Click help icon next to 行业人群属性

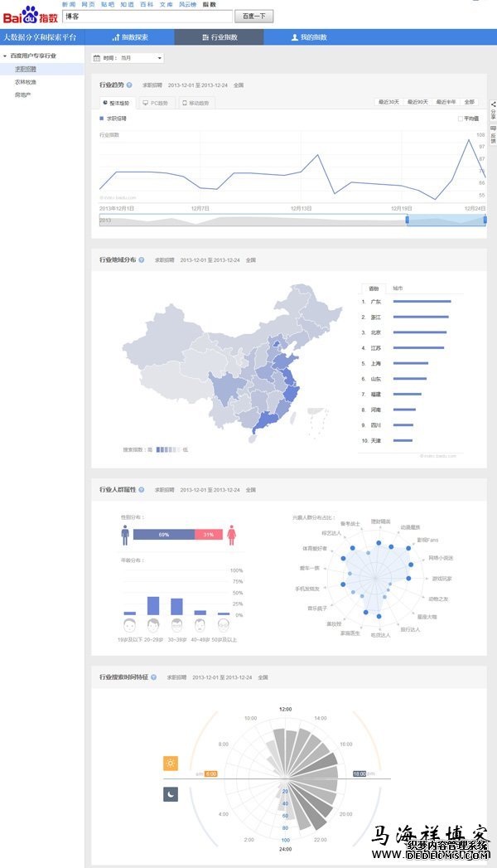click(142, 490)
